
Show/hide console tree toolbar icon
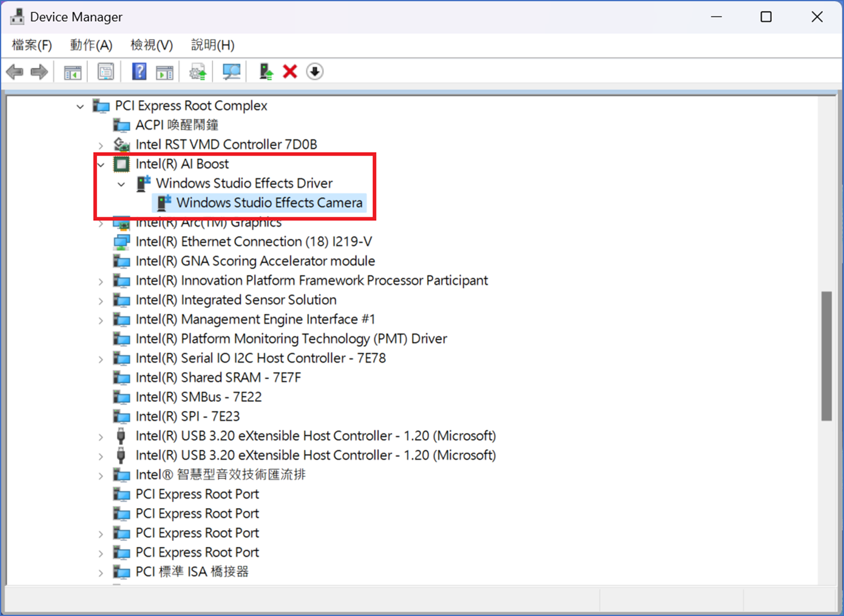pyautogui.click(x=73, y=72)
